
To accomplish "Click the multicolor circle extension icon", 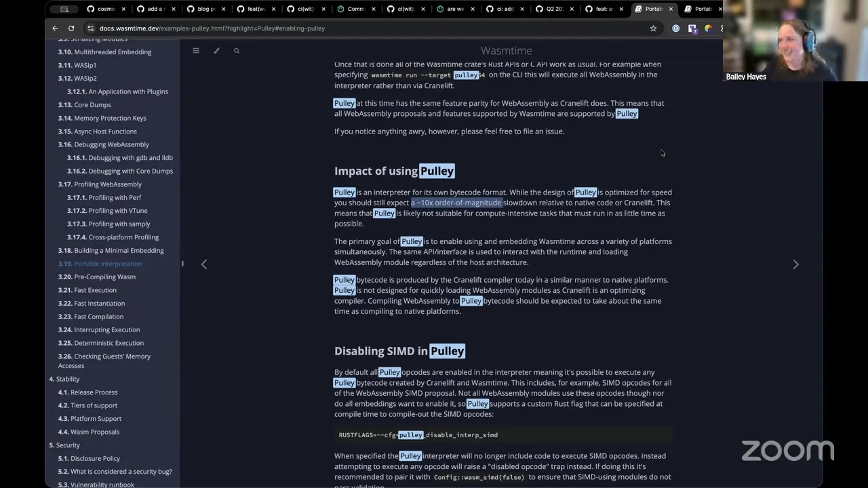I will [x=708, y=28].
